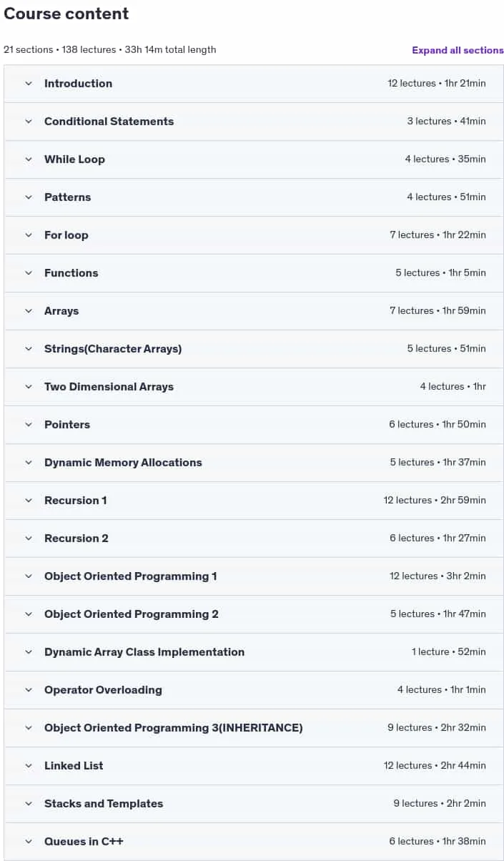Expand Two Dimensional Arrays chevron
This screenshot has height=861, width=504.
click(x=29, y=387)
